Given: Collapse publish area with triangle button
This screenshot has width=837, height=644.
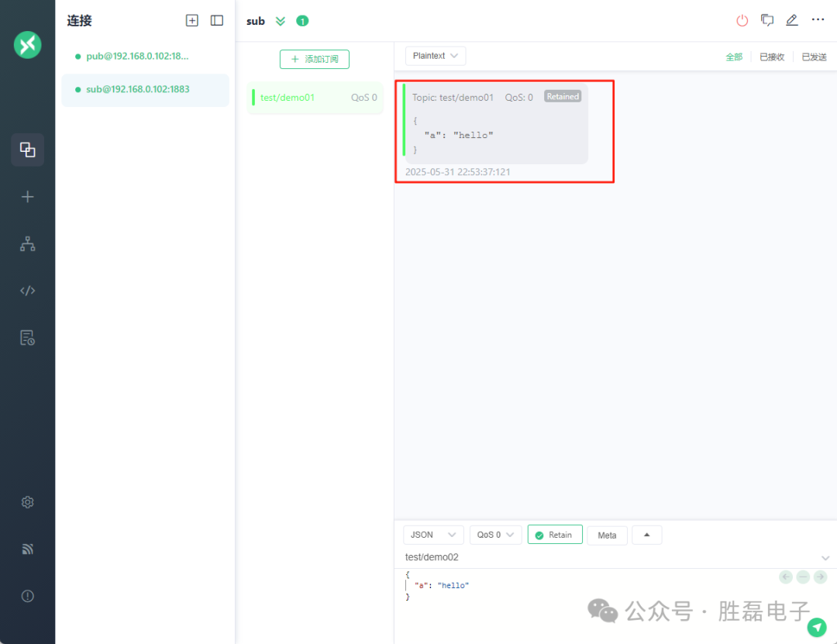Looking at the screenshot, I should click(x=646, y=535).
